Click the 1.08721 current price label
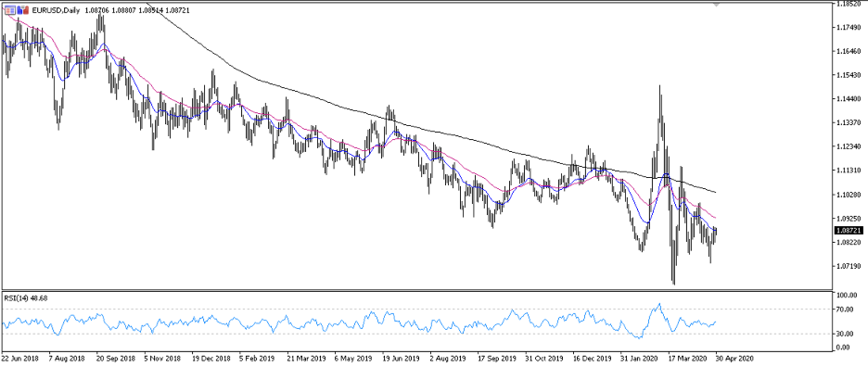 (x=849, y=229)
